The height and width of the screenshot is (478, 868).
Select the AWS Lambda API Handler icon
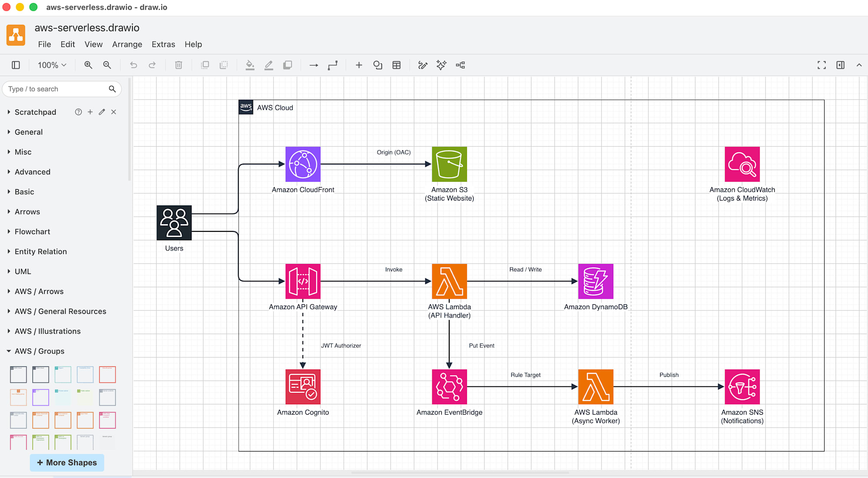pyautogui.click(x=449, y=281)
